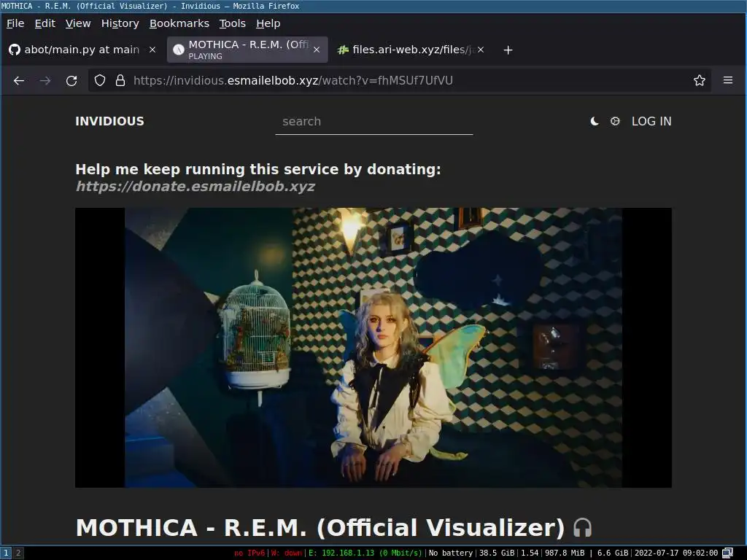Click the 6.6 GiB status entry
The height and width of the screenshot is (560, 747).
[613, 553]
